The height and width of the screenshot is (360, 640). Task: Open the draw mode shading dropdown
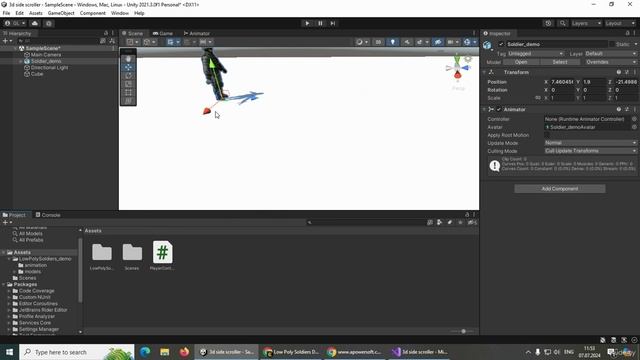pyautogui.click(x=361, y=42)
